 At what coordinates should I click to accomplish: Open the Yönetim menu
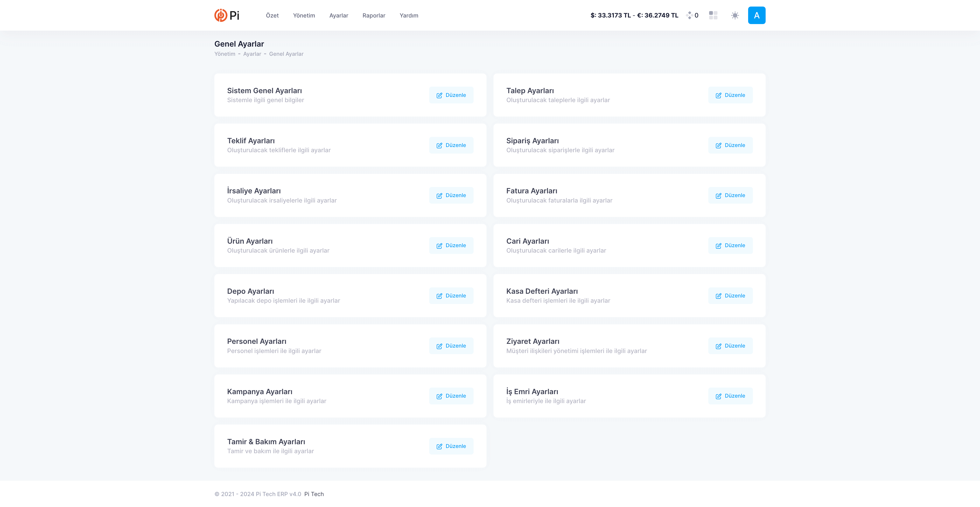304,16
